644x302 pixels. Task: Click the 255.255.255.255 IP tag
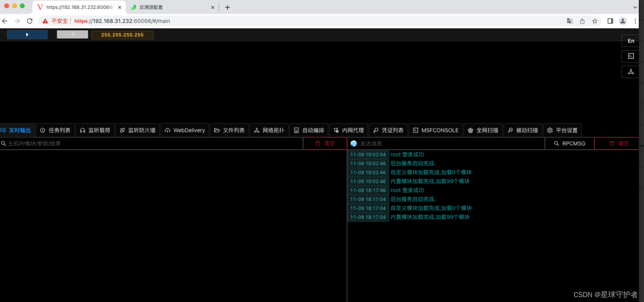point(122,35)
